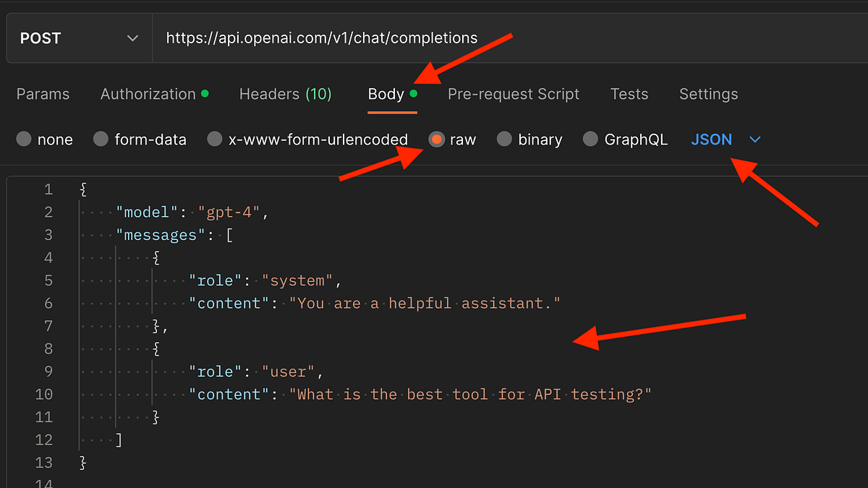Select the none body option
868x488 pixels.
[25, 140]
